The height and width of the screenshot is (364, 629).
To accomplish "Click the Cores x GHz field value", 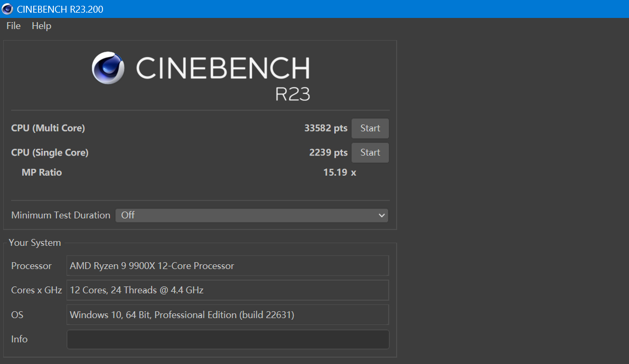I will tap(228, 290).
